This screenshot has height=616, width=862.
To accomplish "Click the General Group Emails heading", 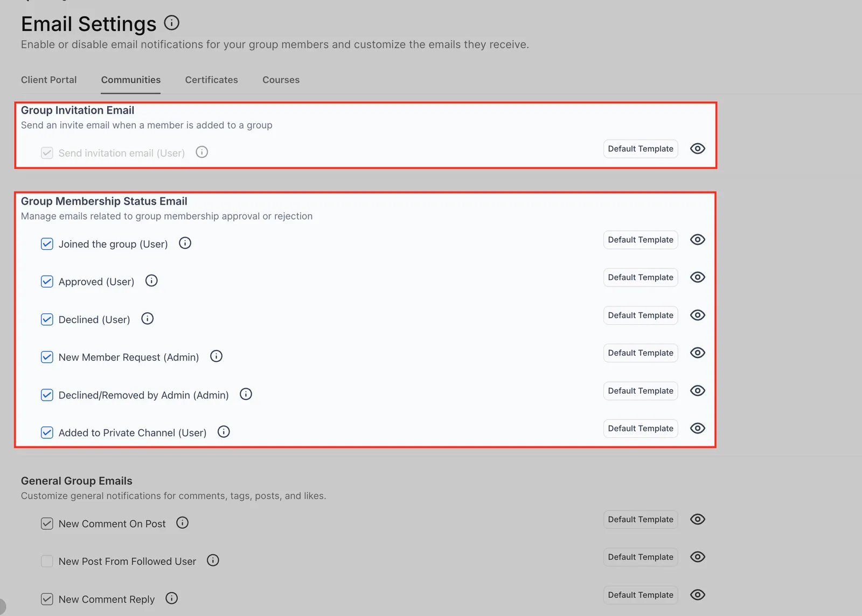I will tap(77, 481).
